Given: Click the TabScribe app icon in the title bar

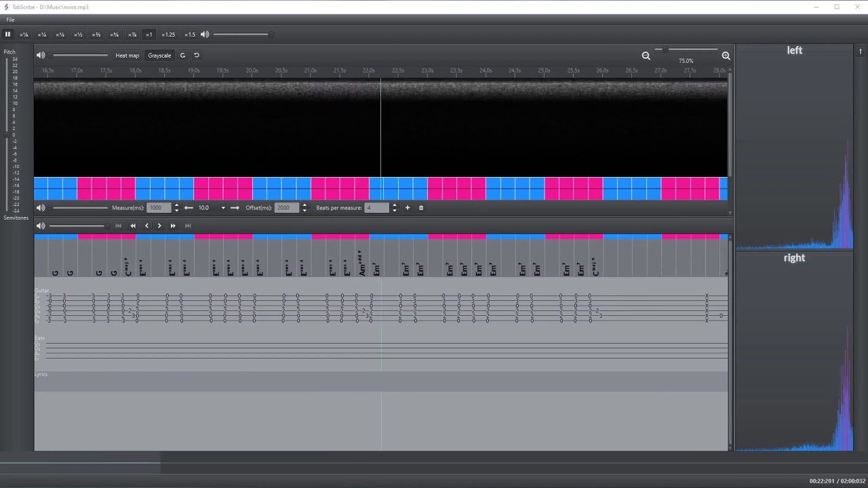Looking at the screenshot, I should tap(6, 7).
